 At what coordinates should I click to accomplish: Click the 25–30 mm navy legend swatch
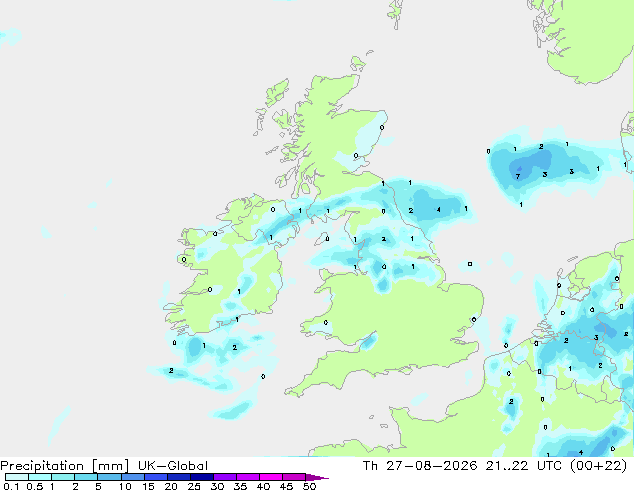click(x=202, y=477)
